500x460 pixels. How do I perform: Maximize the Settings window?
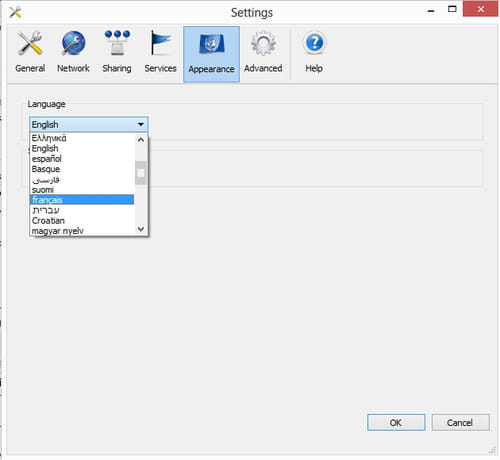coord(452,9)
